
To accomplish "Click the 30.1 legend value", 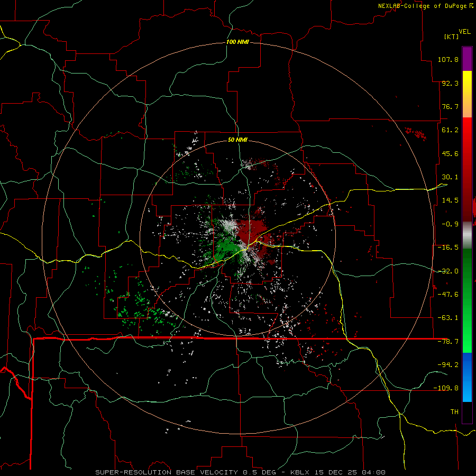I will 450,177.
